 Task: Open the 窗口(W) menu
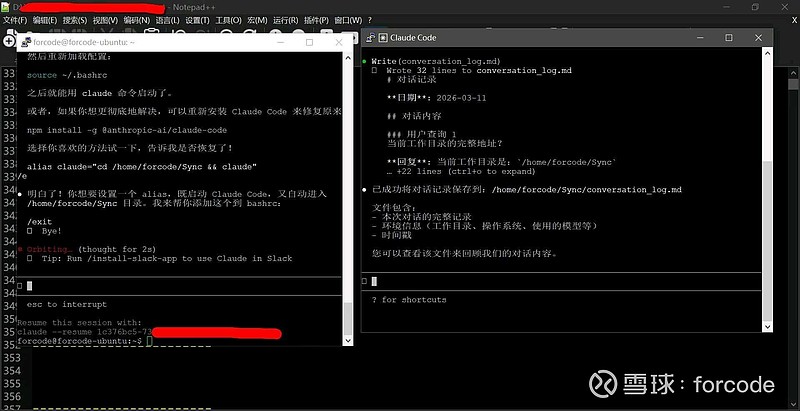(348, 20)
